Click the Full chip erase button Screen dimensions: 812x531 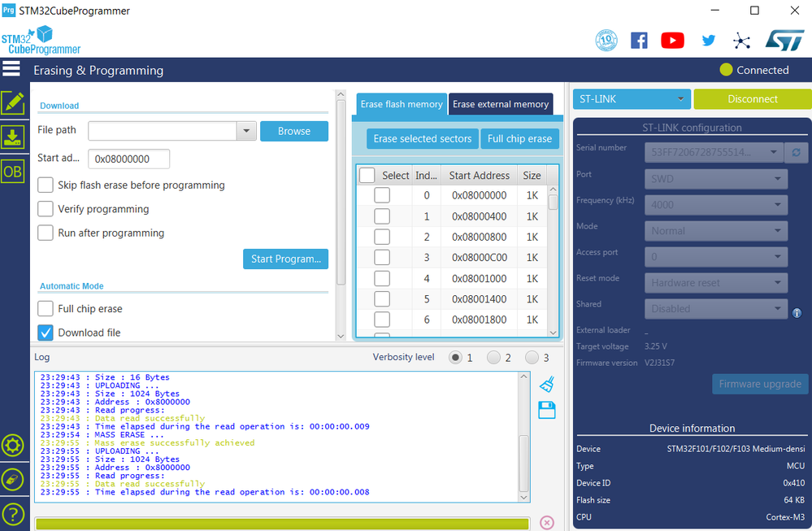[x=520, y=139]
